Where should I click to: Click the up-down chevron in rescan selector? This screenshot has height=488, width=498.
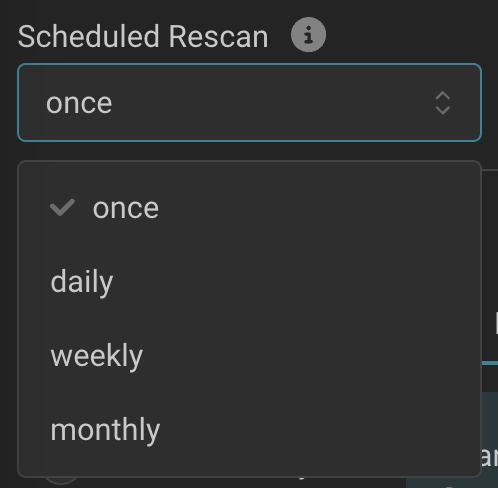pos(443,103)
